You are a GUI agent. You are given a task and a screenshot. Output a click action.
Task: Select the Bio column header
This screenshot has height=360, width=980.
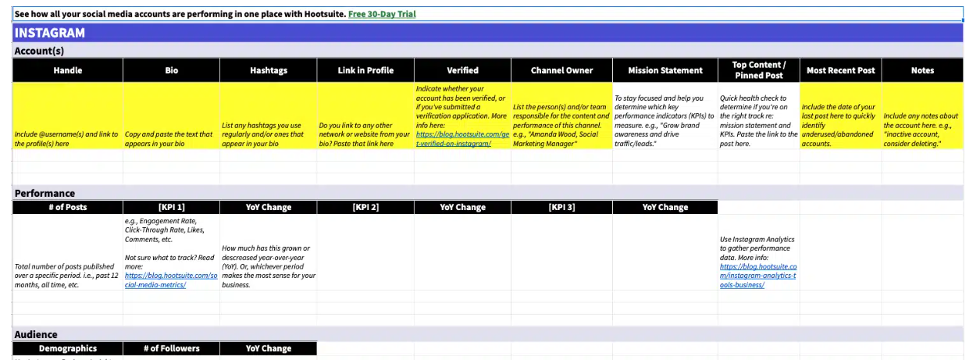[172, 70]
